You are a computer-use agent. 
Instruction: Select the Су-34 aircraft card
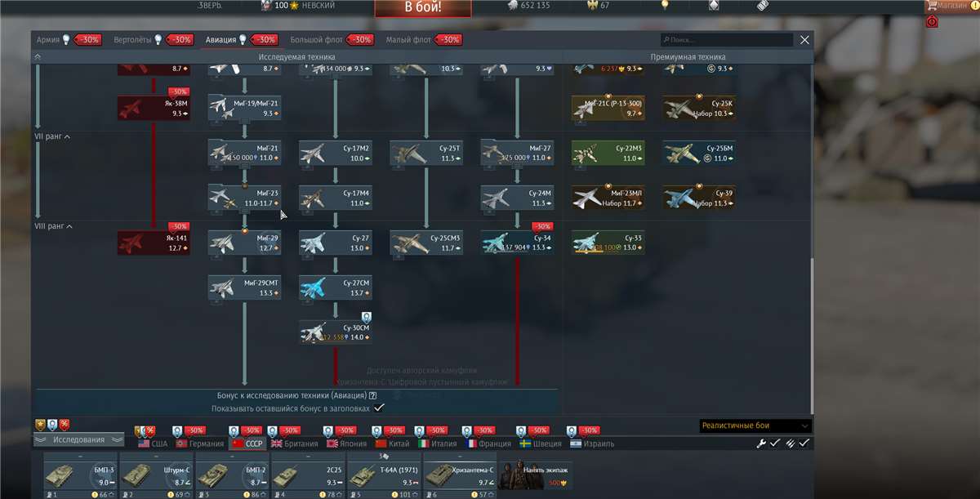click(x=517, y=243)
